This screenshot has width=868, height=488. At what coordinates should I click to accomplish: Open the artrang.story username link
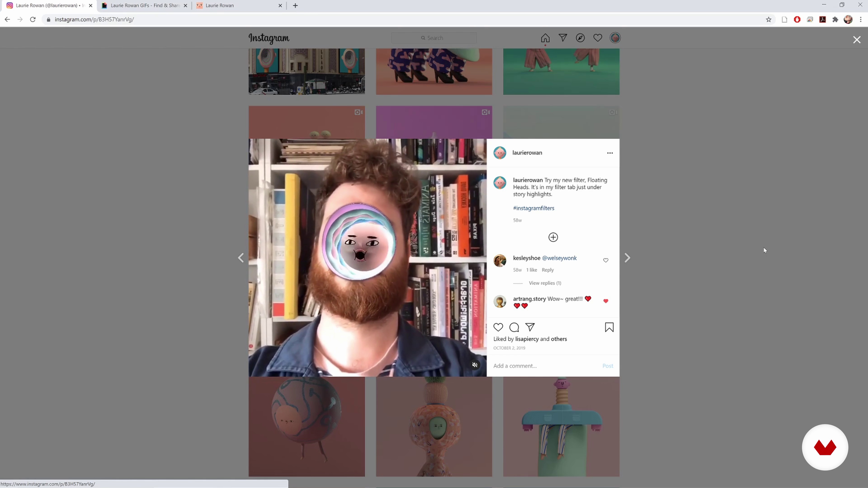coord(529,299)
